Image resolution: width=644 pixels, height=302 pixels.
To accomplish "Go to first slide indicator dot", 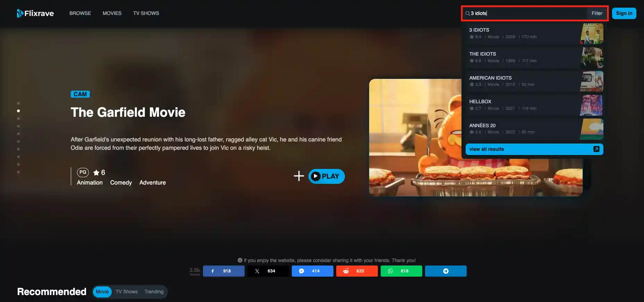I will pyautogui.click(x=18, y=103).
